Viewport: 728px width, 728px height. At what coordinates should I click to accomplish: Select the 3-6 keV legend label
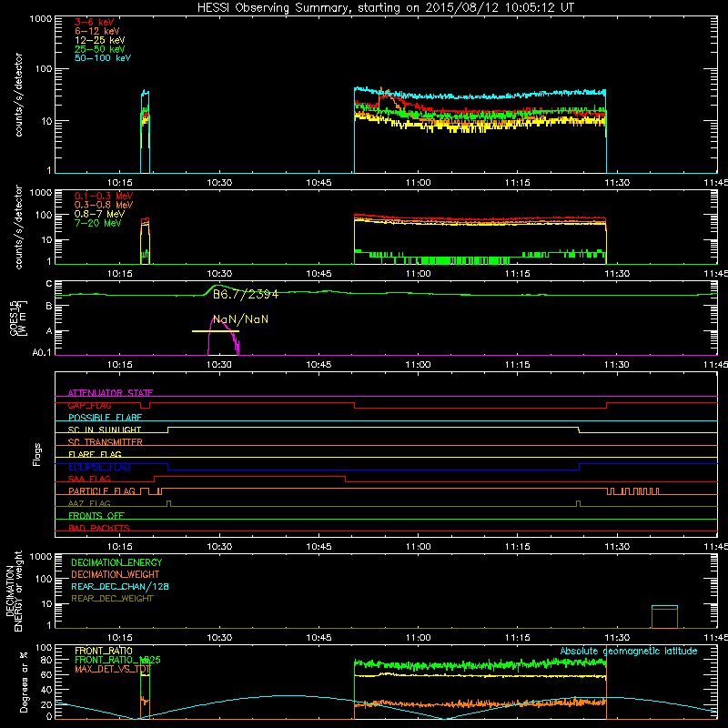coord(95,22)
